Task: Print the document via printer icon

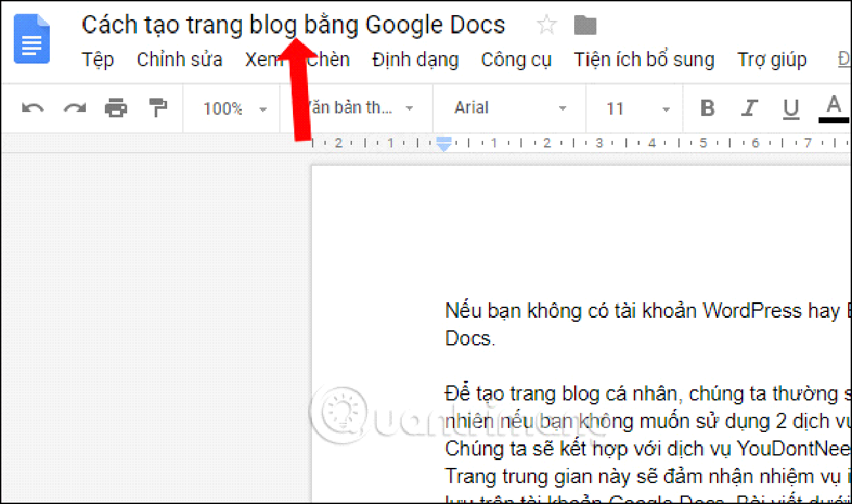Action: tap(116, 107)
